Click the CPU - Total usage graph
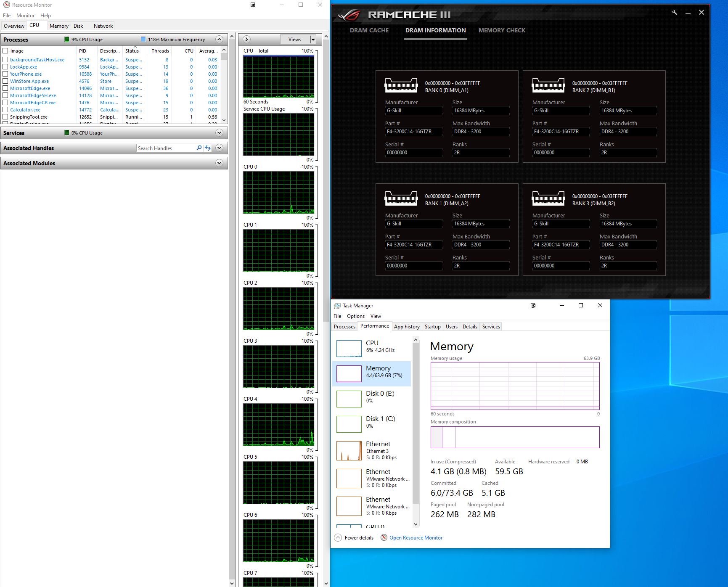The height and width of the screenshot is (587, 728). point(278,77)
